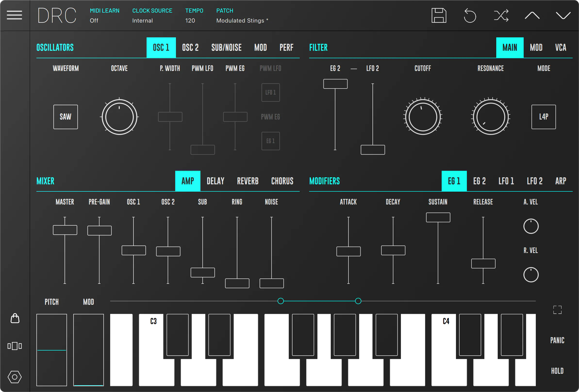Click MIDI LEARN Off setting
This screenshot has width=579, height=392.
[104, 16]
